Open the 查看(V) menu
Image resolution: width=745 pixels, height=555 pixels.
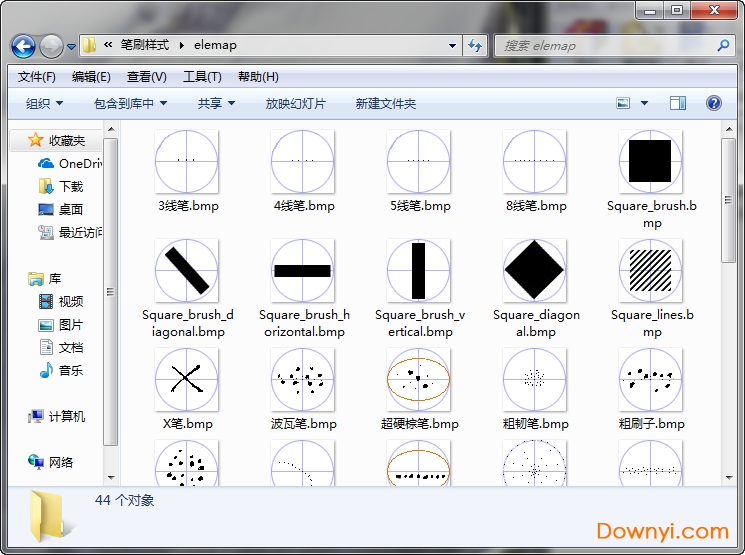tap(146, 77)
